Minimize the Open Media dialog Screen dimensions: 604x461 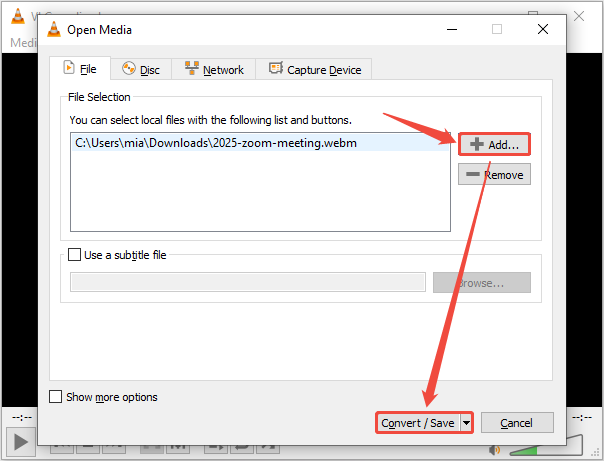pyautogui.click(x=452, y=29)
